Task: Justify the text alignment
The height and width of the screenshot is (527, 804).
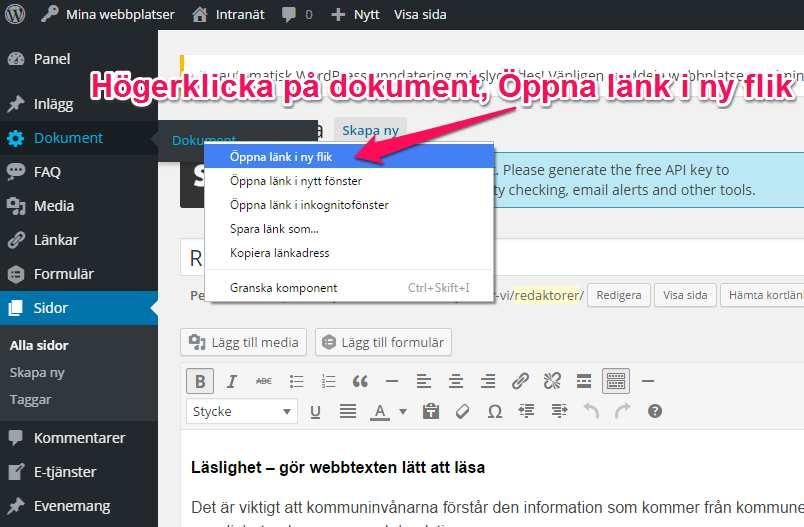Action: click(x=348, y=411)
